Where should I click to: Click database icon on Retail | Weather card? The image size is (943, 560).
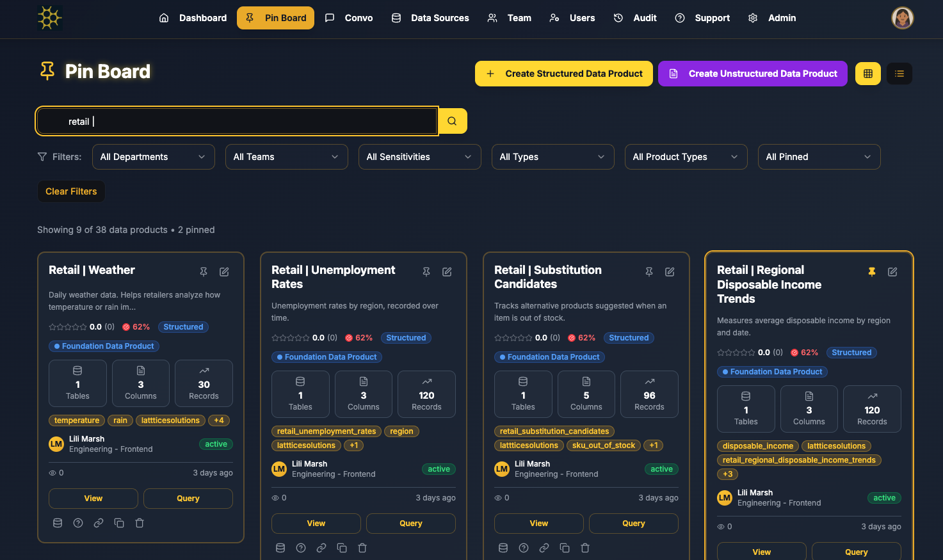(x=58, y=523)
